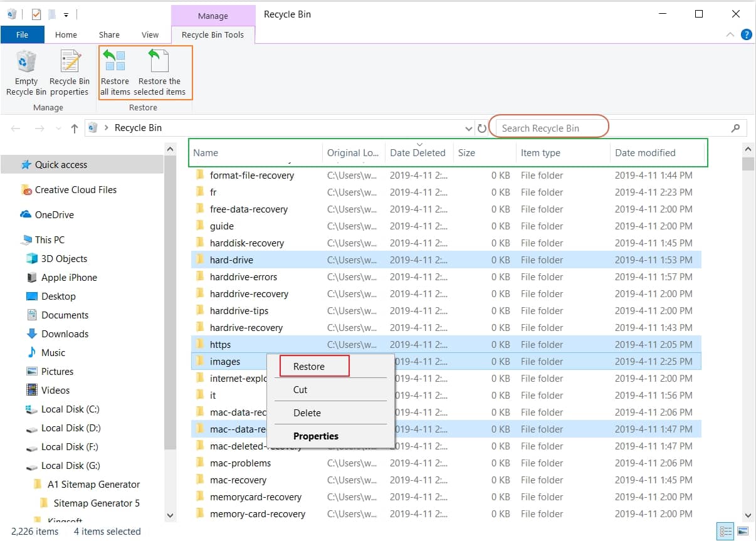Screen dimensions: 756x541
Task: Open Documents in sidebar
Action: tap(65, 315)
